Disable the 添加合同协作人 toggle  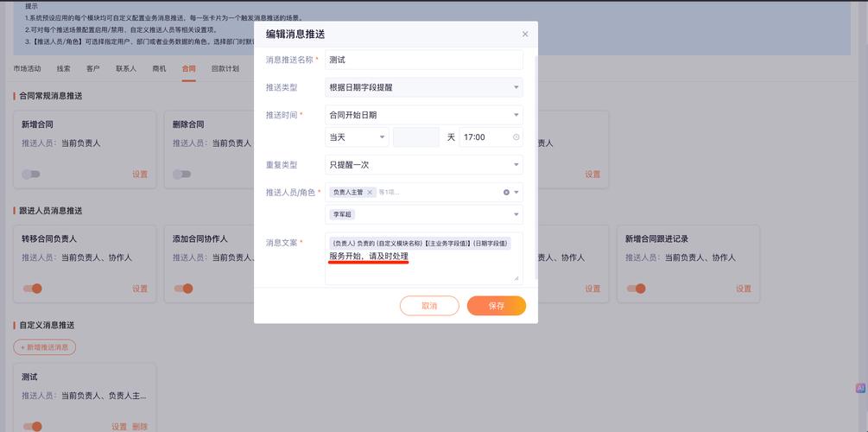point(183,289)
